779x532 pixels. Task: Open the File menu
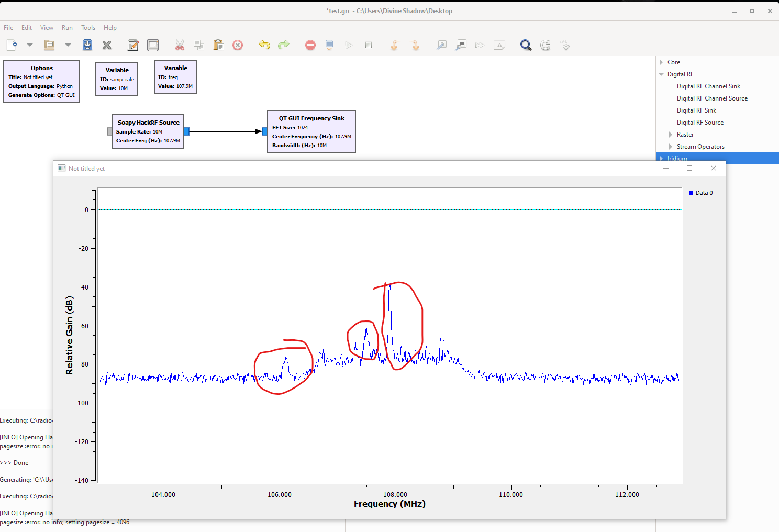click(8, 28)
